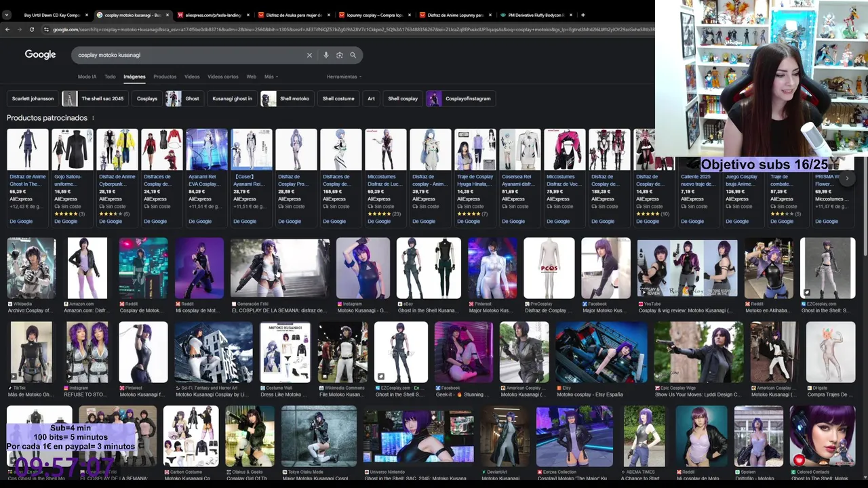Click the magnifier search icon

[x=353, y=55]
